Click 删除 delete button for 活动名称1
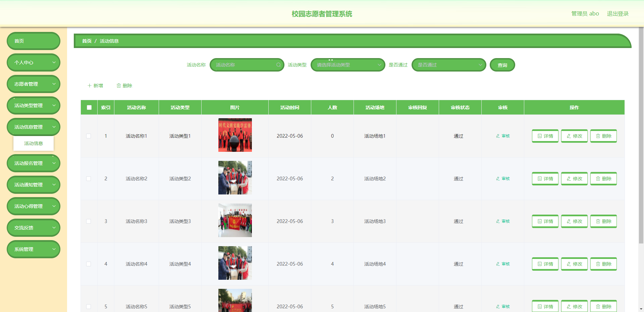This screenshot has width=644, height=312. coord(603,136)
